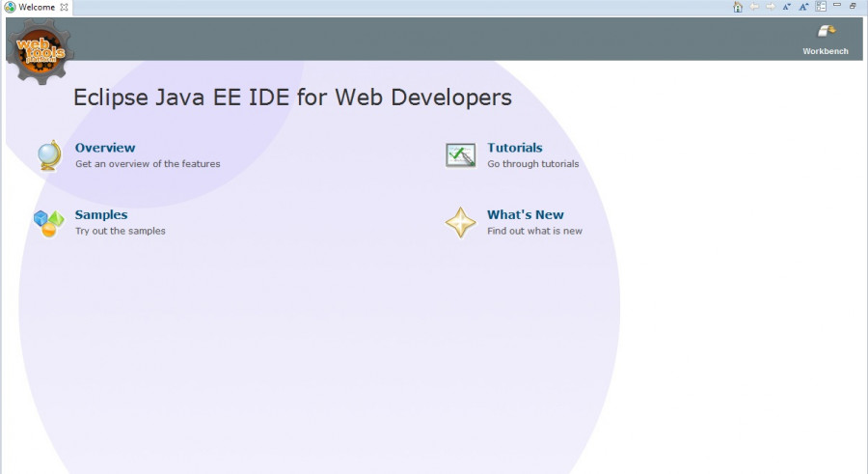Click 'Go through tutorials' text
The width and height of the screenshot is (868, 474).
pyautogui.click(x=533, y=164)
